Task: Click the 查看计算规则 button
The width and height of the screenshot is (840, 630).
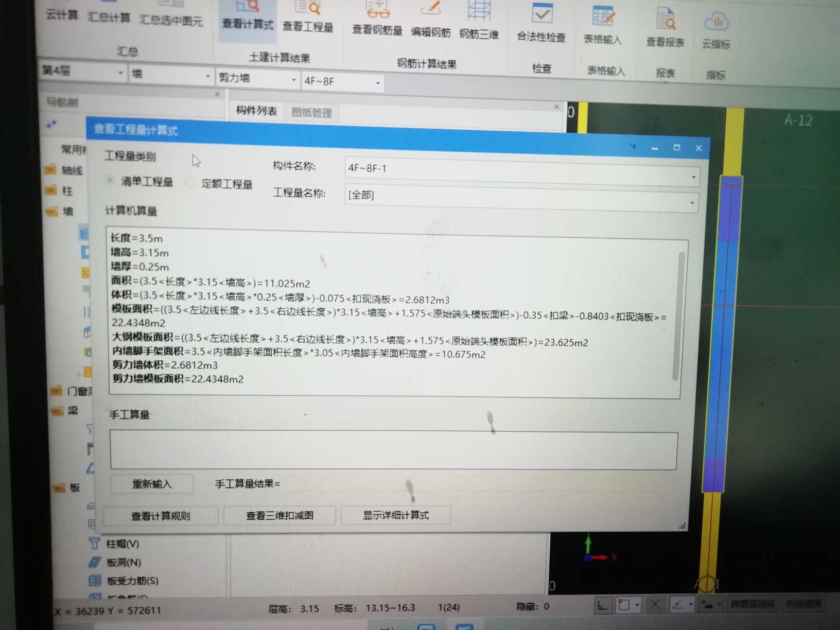Action: pos(161,516)
